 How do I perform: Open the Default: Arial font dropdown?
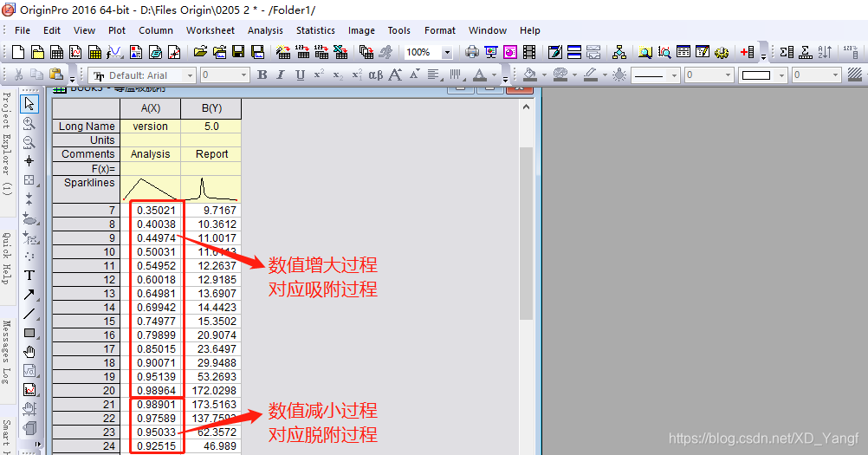click(190, 75)
